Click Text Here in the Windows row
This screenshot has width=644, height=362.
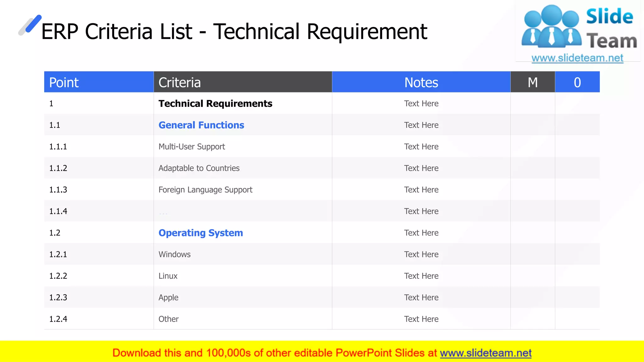click(x=421, y=255)
